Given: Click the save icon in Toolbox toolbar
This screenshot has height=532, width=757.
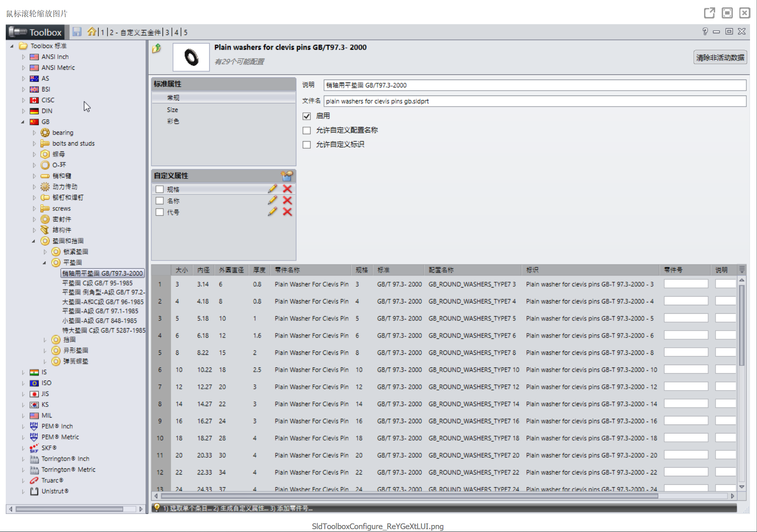Looking at the screenshot, I should [x=77, y=32].
